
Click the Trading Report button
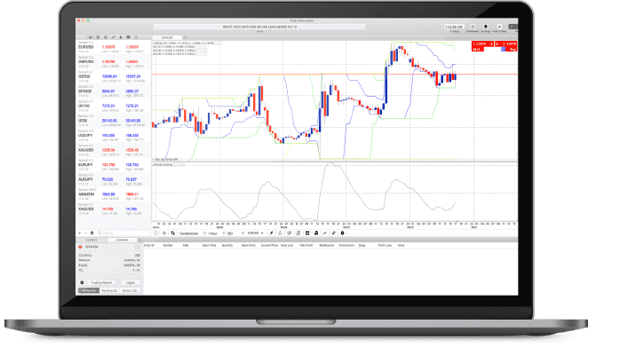coord(102,282)
